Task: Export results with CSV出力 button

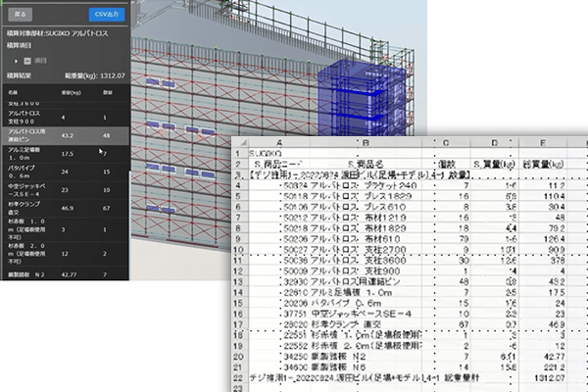Action: [x=107, y=15]
